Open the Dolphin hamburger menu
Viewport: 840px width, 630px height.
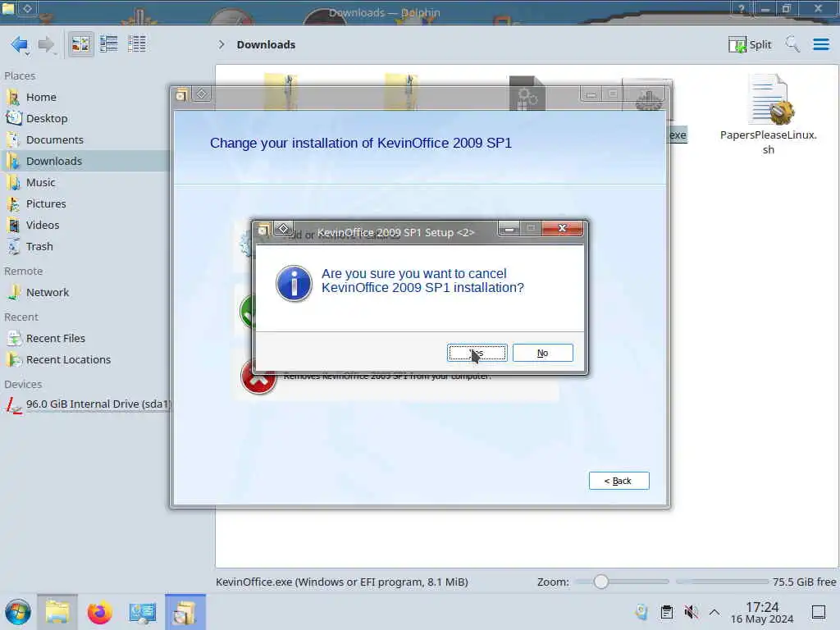(x=820, y=44)
